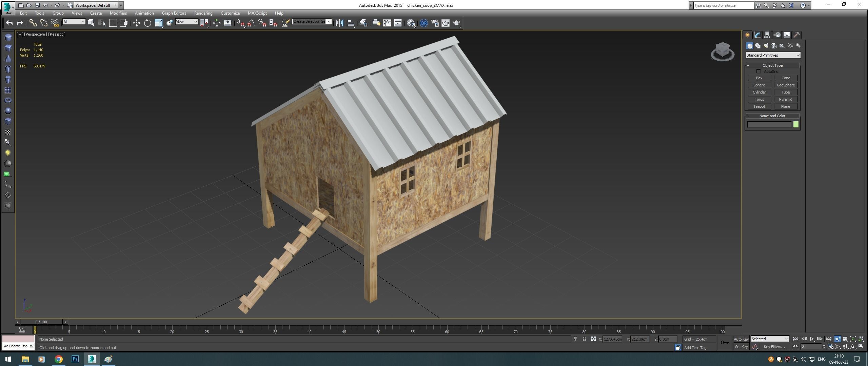The width and height of the screenshot is (868, 366).
Task: Select the Shapes category icon
Action: click(758, 46)
